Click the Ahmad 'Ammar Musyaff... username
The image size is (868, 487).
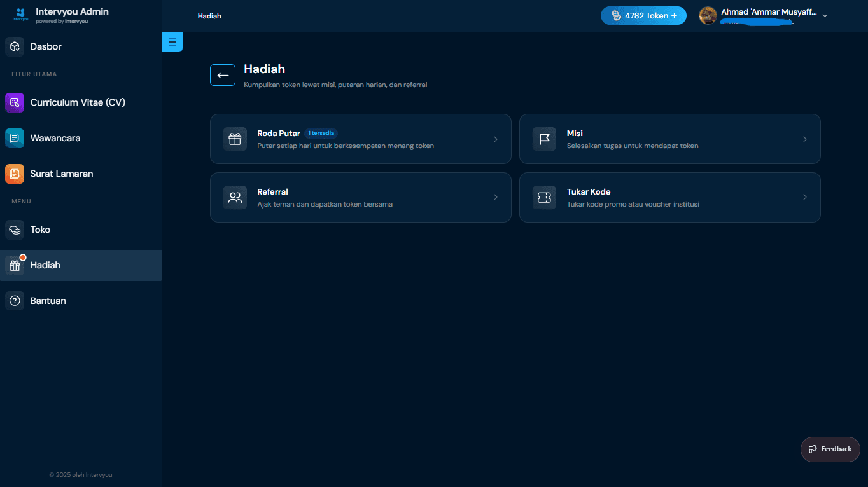coord(769,12)
